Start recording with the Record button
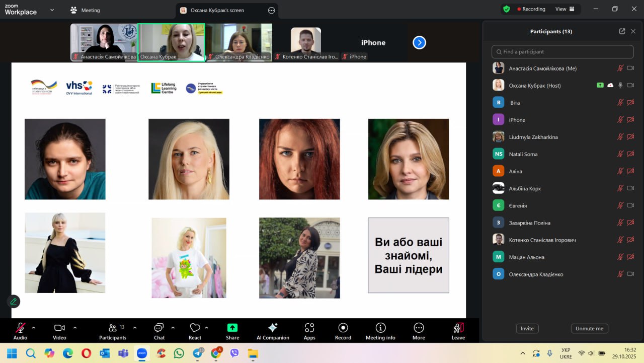This screenshot has height=363, width=644. [343, 331]
